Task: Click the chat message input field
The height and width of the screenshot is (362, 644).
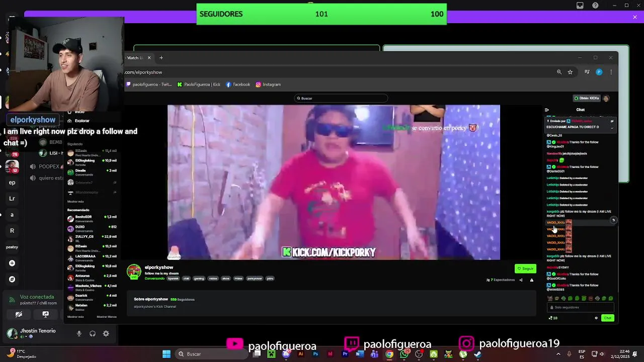Action: [581, 307]
